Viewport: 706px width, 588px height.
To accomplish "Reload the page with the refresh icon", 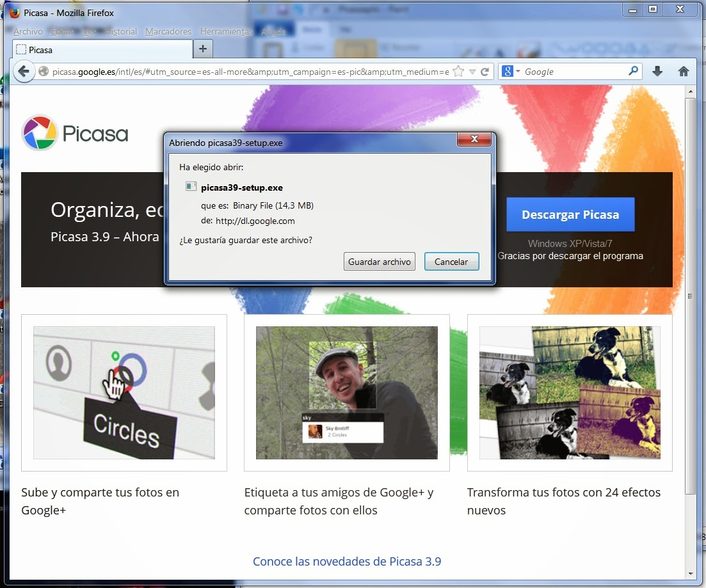I will coord(485,72).
